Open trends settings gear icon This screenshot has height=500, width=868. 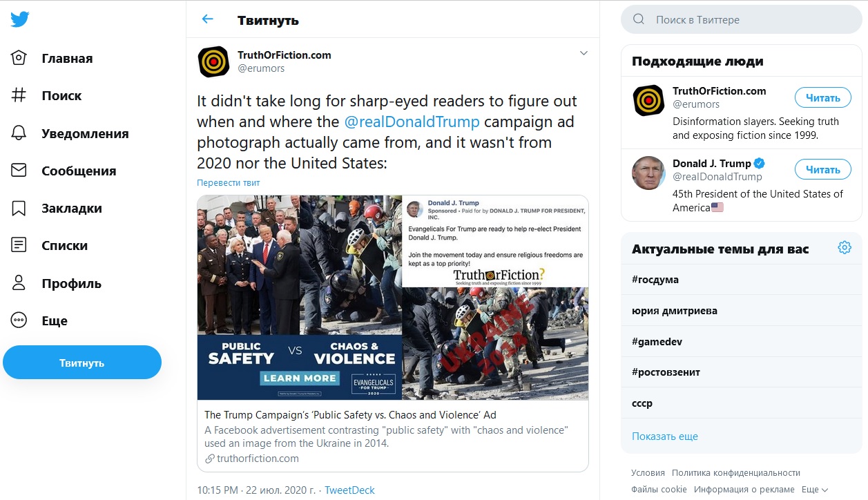click(x=844, y=248)
